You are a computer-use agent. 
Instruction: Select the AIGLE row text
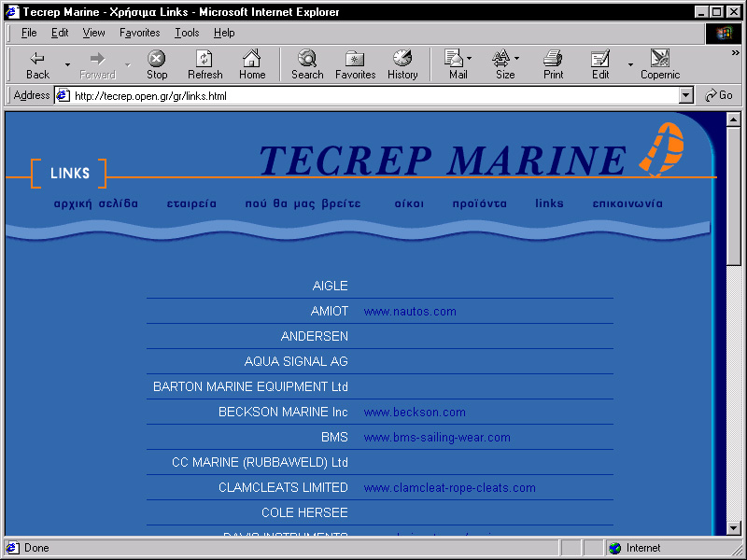(331, 286)
